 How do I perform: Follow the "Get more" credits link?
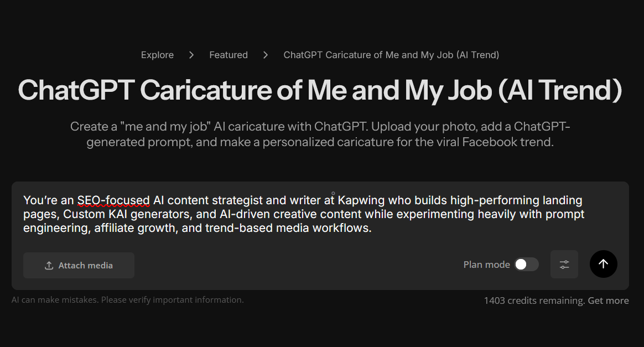coord(608,301)
